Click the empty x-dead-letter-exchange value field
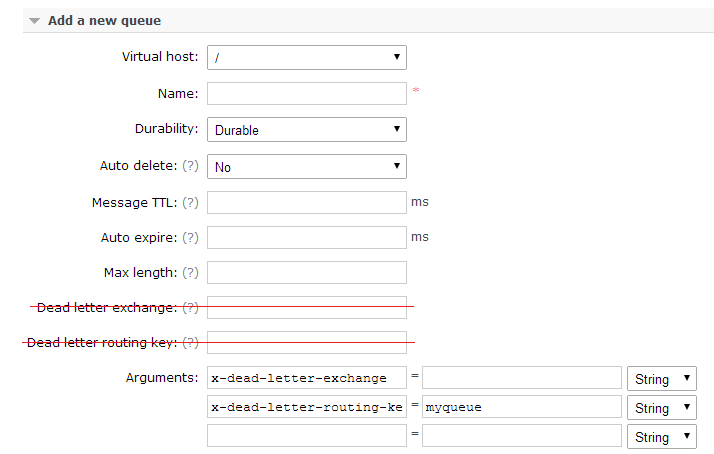The width and height of the screenshot is (714, 454). click(521, 378)
